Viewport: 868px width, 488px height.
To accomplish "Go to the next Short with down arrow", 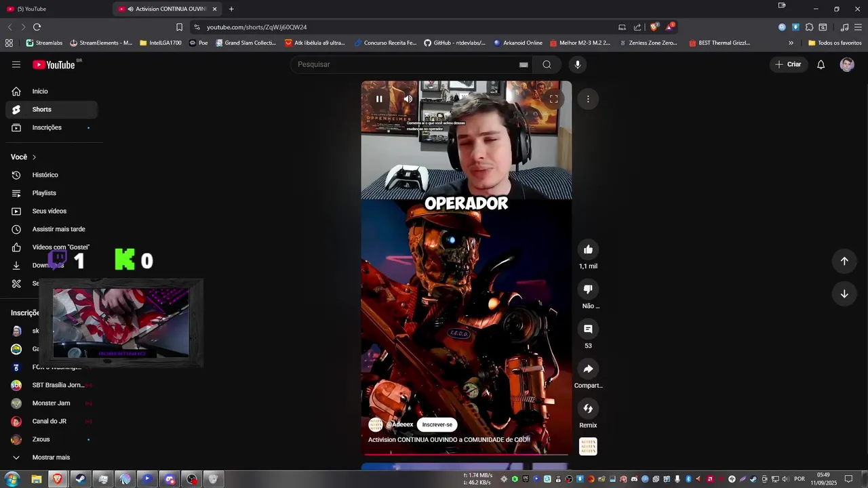I will [x=844, y=293].
